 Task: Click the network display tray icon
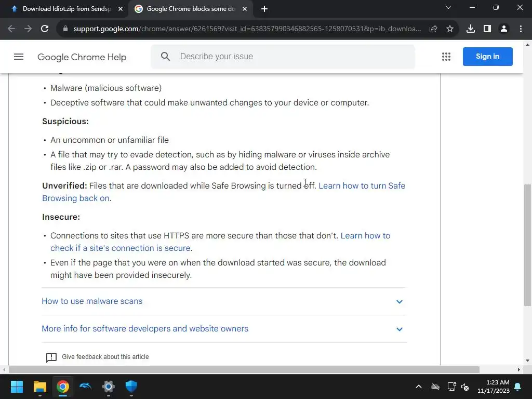point(451,387)
